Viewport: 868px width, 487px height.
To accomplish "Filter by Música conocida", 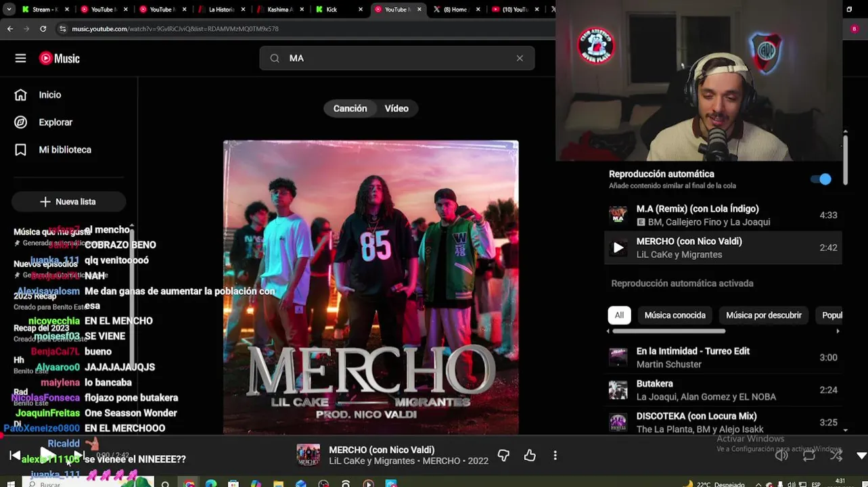I will click(675, 315).
